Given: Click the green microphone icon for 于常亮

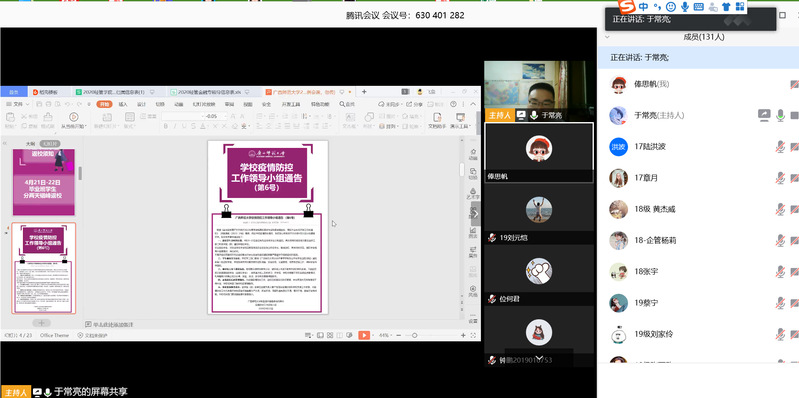Looking at the screenshot, I should coord(780,115).
